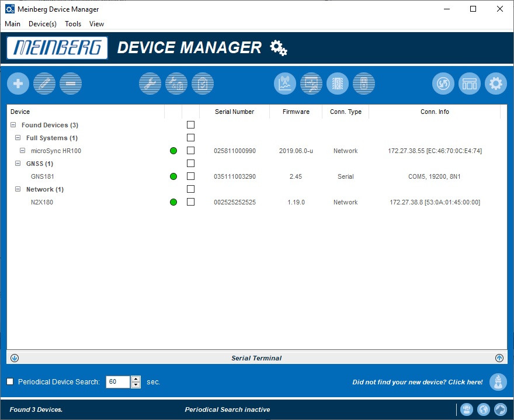This screenshot has height=420, width=514.
Task: Click the wrench configuration icon
Action: click(150, 84)
